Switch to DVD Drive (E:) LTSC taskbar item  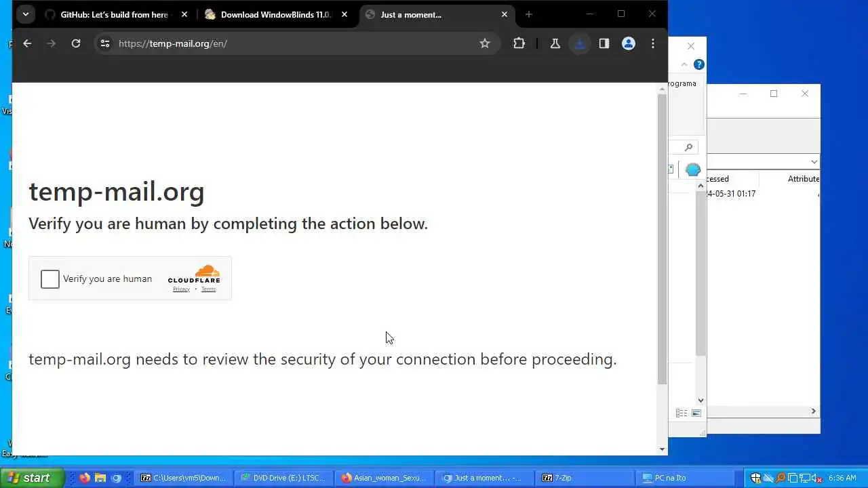[x=284, y=478]
